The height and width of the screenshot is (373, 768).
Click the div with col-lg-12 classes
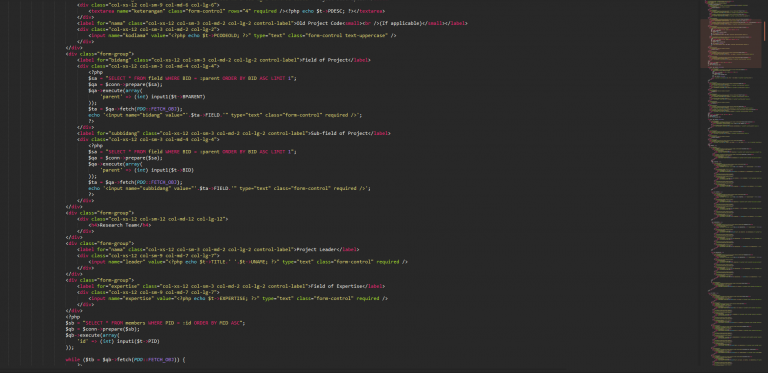pos(152,219)
